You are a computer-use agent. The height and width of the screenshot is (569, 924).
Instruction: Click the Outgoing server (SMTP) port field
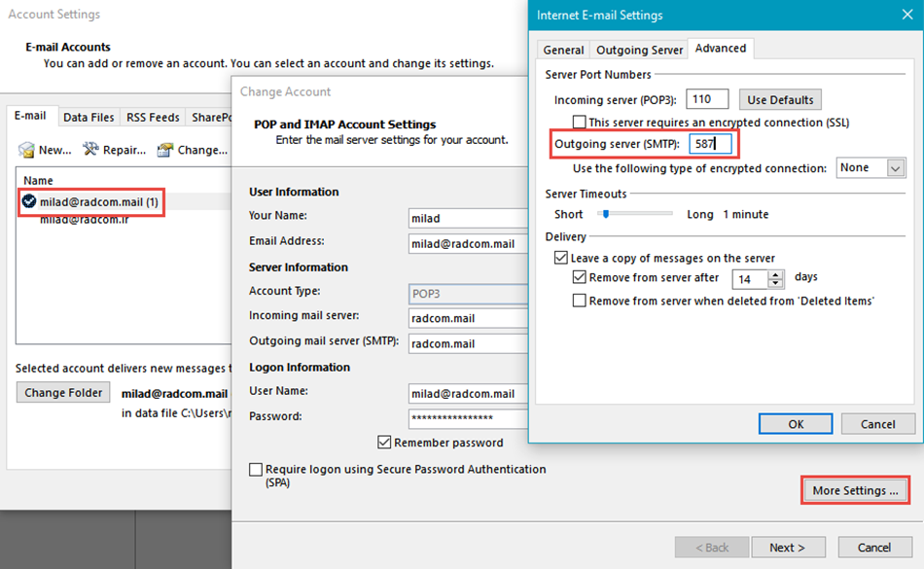tap(712, 145)
